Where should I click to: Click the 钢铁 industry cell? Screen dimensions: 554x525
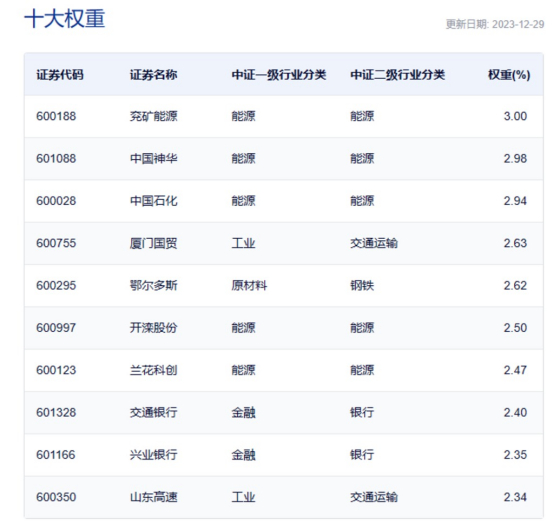point(362,285)
